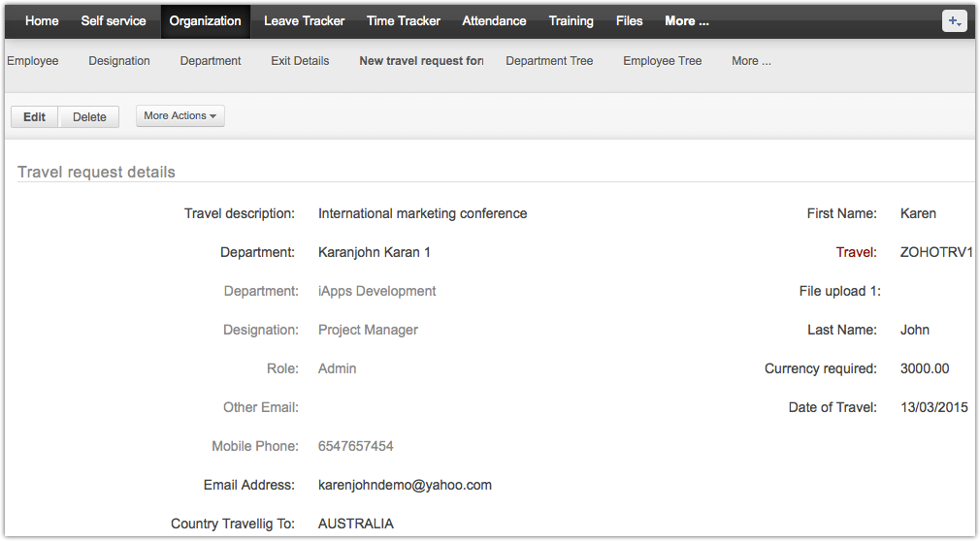
Task: Open the More Actions dropdown
Action: 180,116
